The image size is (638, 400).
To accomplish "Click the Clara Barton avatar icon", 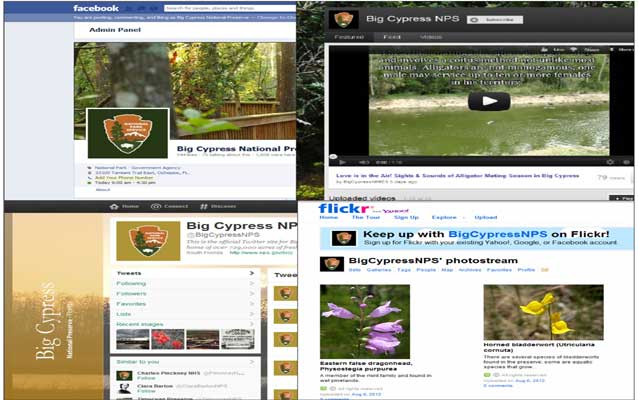I will [x=125, y=389].
